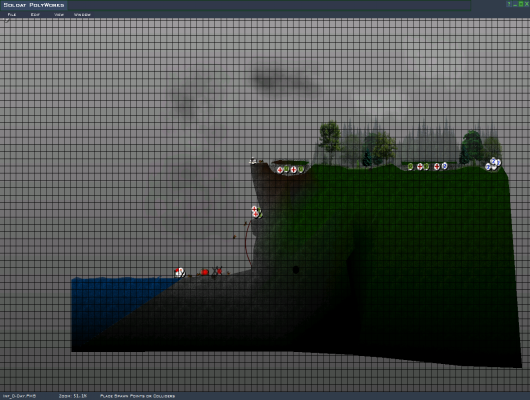530x400 pixels.
Task: Select the black collider dot inside the cliff
Action: pos(296,269)
